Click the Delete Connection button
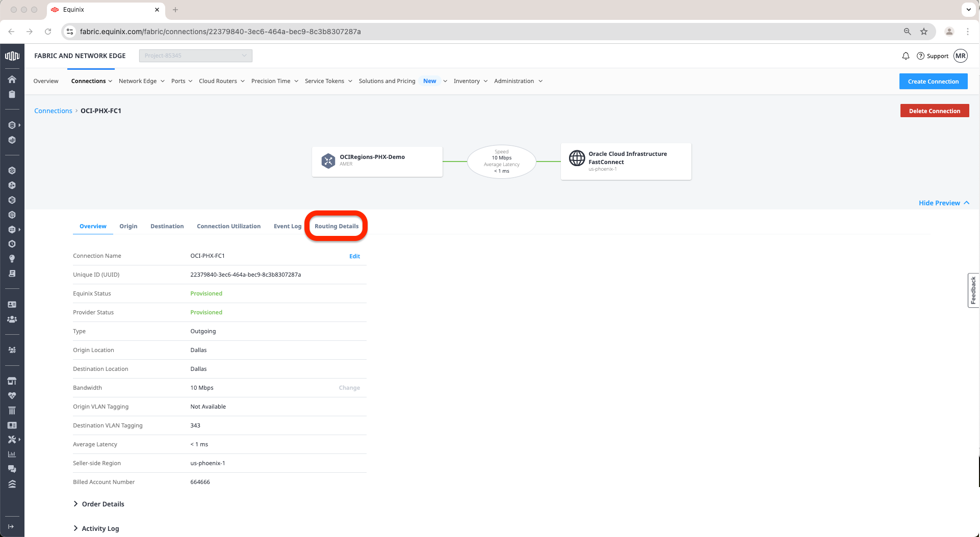Screen dimensions: 980x537 [934, 111]
